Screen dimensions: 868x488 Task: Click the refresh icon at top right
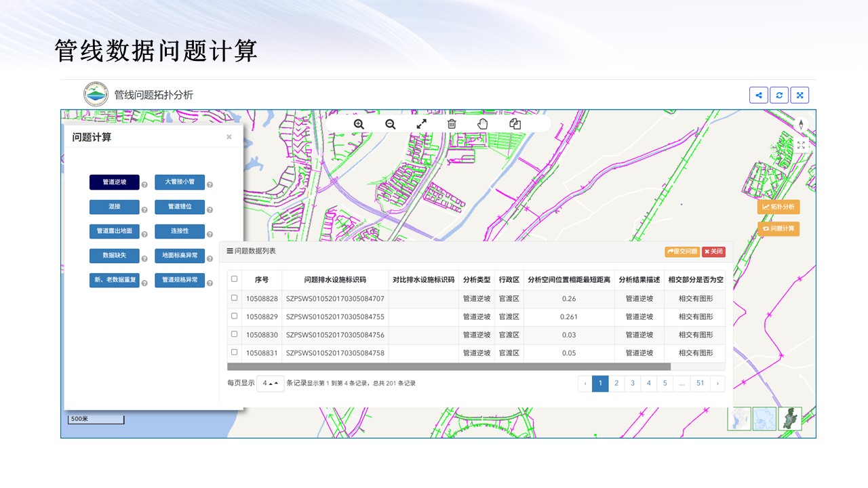click(x=779, y=96)
